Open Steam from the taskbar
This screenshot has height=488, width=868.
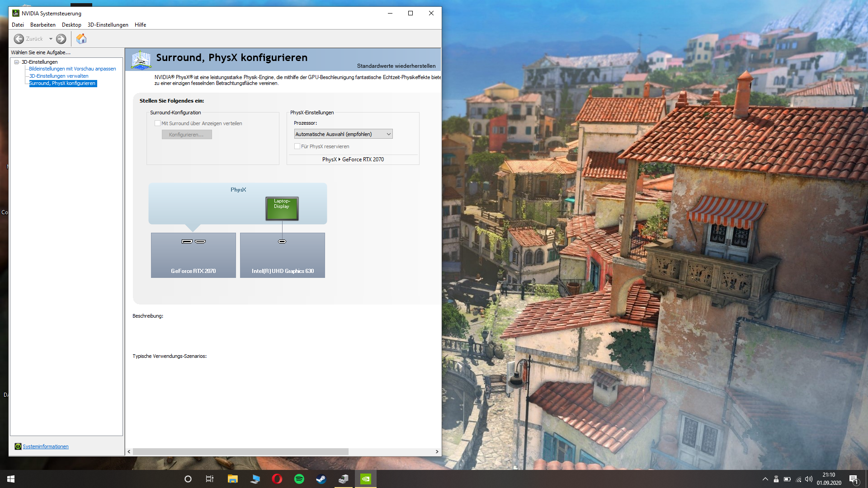click(x=321, y=479)
